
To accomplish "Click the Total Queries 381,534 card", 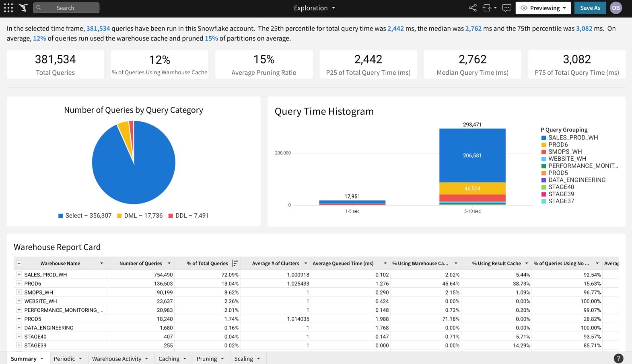I will 56,64.
